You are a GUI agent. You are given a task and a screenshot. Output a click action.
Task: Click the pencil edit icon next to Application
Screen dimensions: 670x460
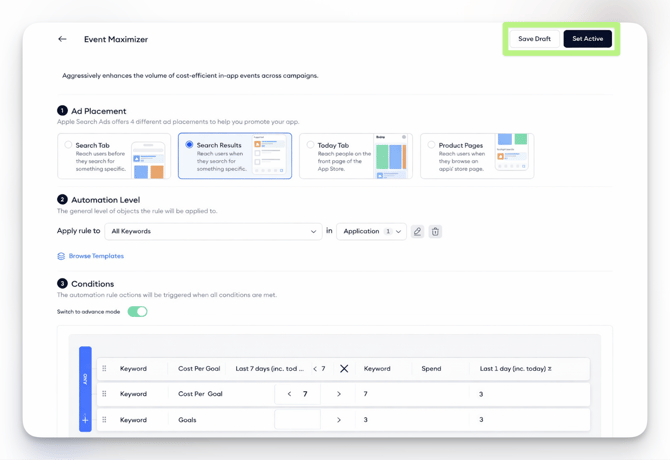[418, 232]
